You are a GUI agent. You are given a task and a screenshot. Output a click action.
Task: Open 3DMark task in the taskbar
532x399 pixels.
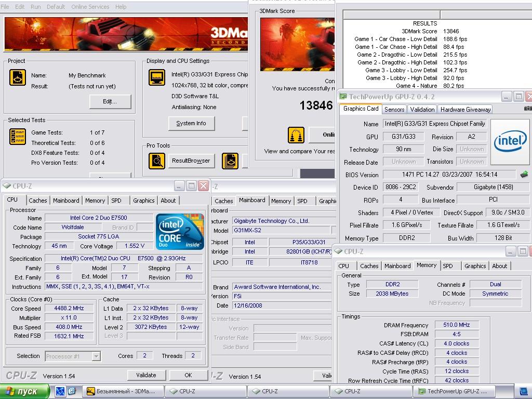(123, 391)
